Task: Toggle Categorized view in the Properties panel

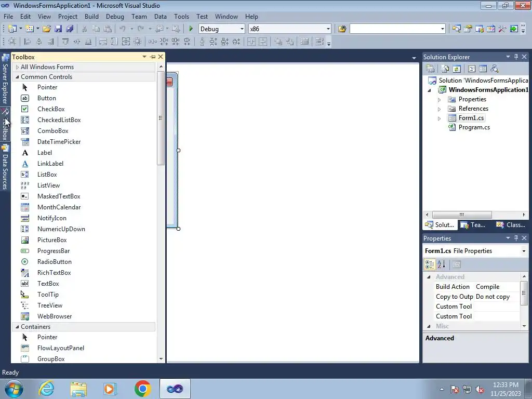Action: (430, 264)
